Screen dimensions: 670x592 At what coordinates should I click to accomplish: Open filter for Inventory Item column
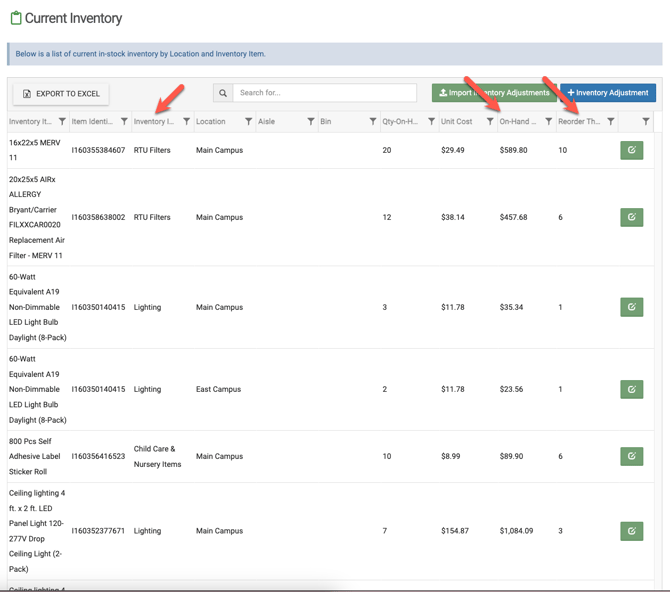click(62, 122)
